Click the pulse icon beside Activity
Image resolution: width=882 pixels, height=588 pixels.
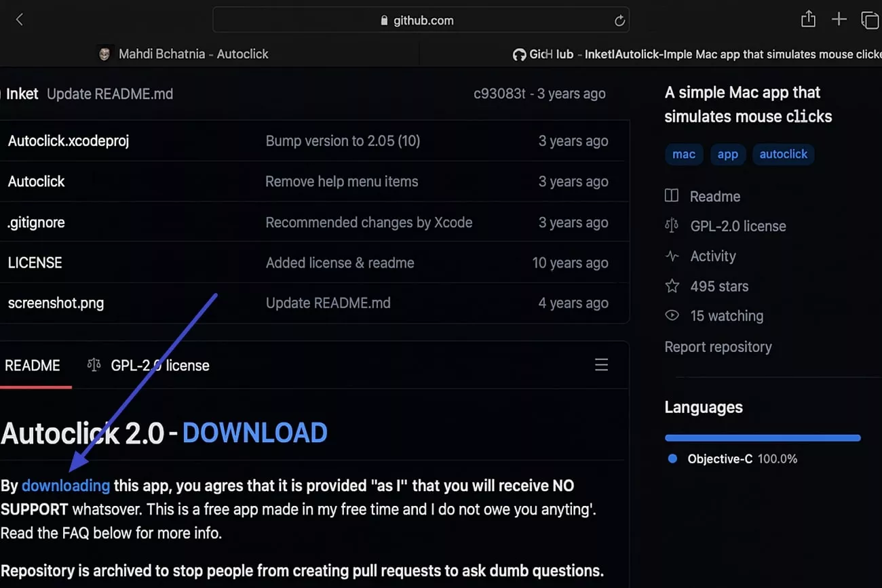click(672, 256)
